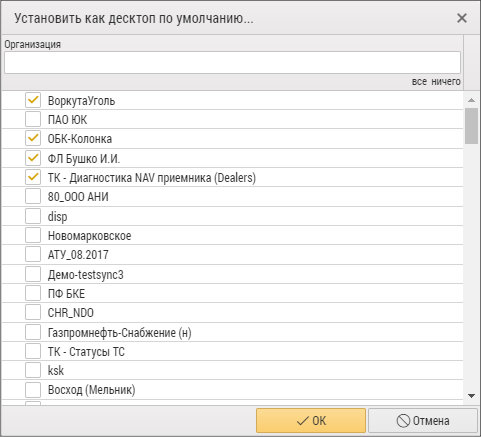Check the Демо-testsync3 checkbox

pos(33,274)
